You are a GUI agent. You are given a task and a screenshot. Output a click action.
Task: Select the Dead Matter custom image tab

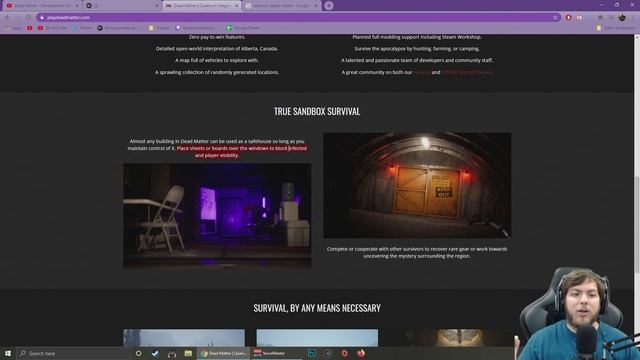(x=201, y=6)
